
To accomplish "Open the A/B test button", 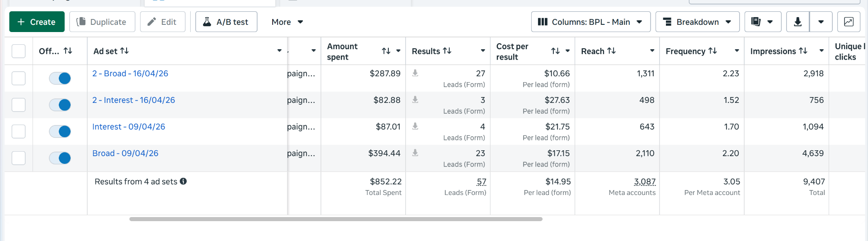I will click(226, 22).
